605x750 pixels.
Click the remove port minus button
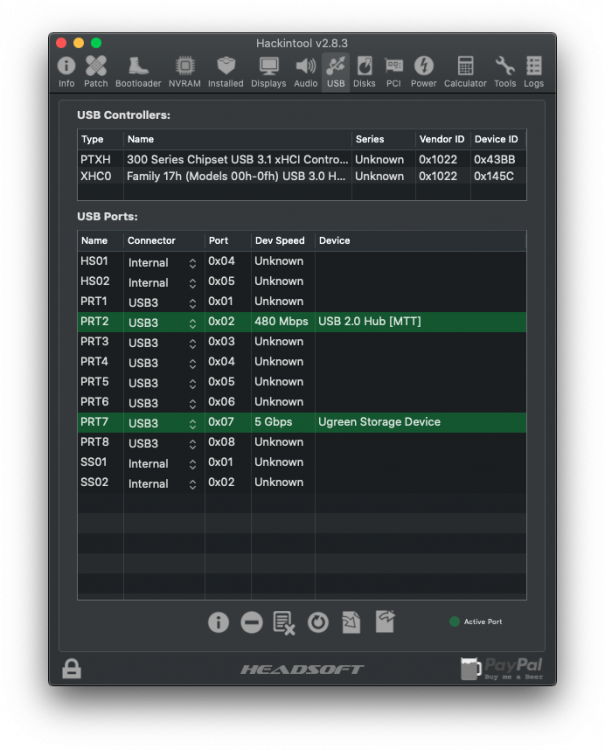tap(252, 622)
